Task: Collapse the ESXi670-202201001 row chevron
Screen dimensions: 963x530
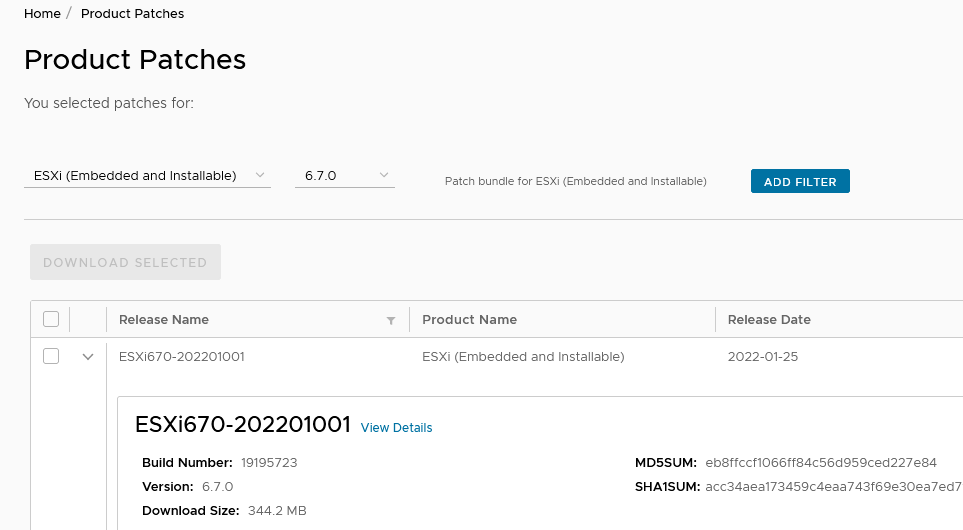Action: 88,357
